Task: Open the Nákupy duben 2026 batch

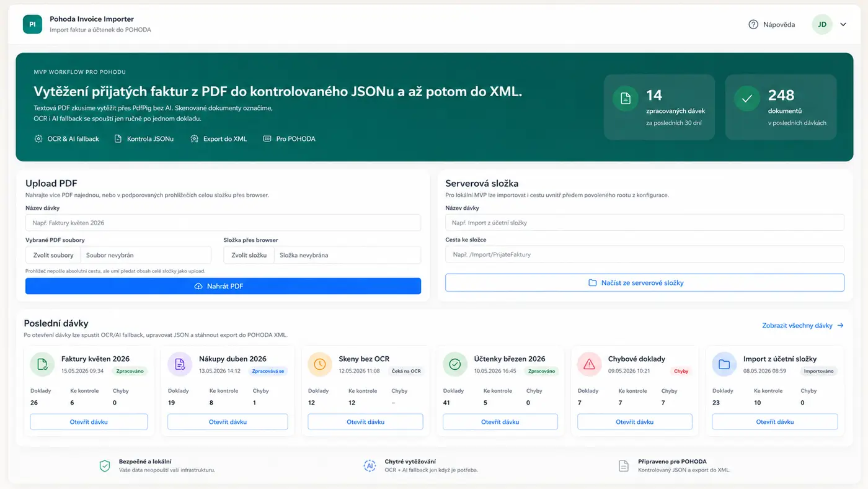Action: pos(228,422)
